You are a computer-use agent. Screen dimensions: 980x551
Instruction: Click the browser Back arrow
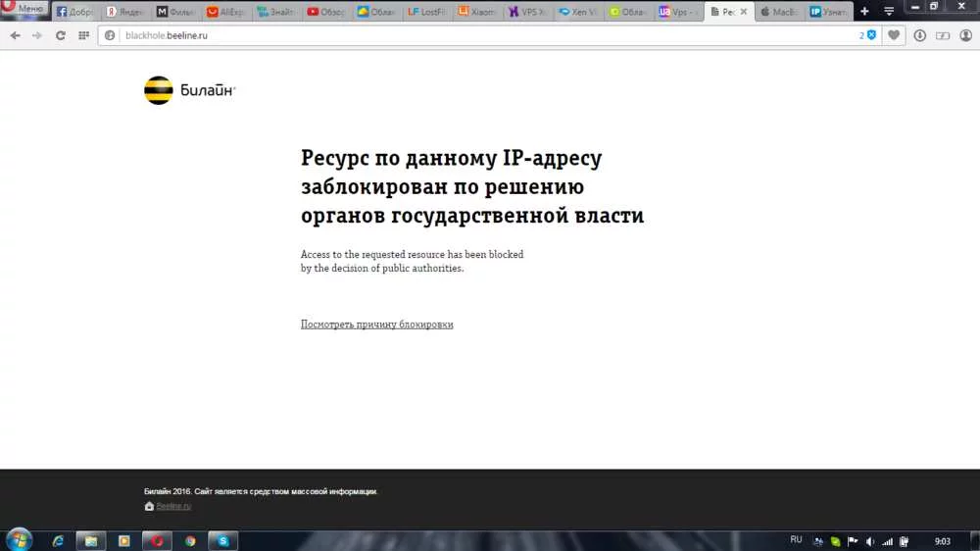15,35
